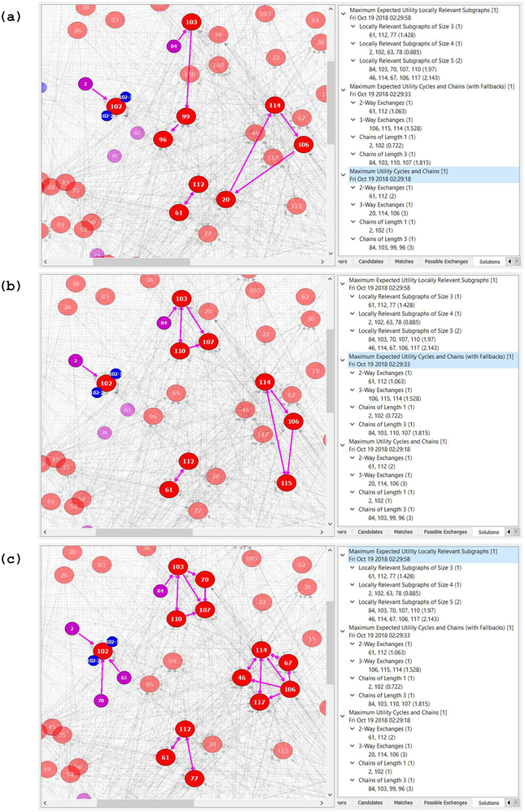This screenshot has height=812, width=525.
Task: Click graph vertical scrollbar thumb in panel (b)
Action: click(330, 371)
